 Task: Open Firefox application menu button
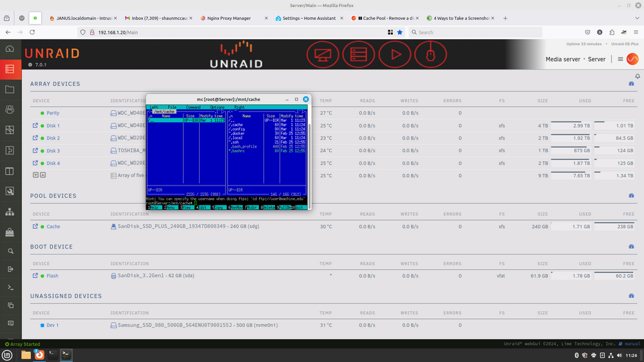636,32
